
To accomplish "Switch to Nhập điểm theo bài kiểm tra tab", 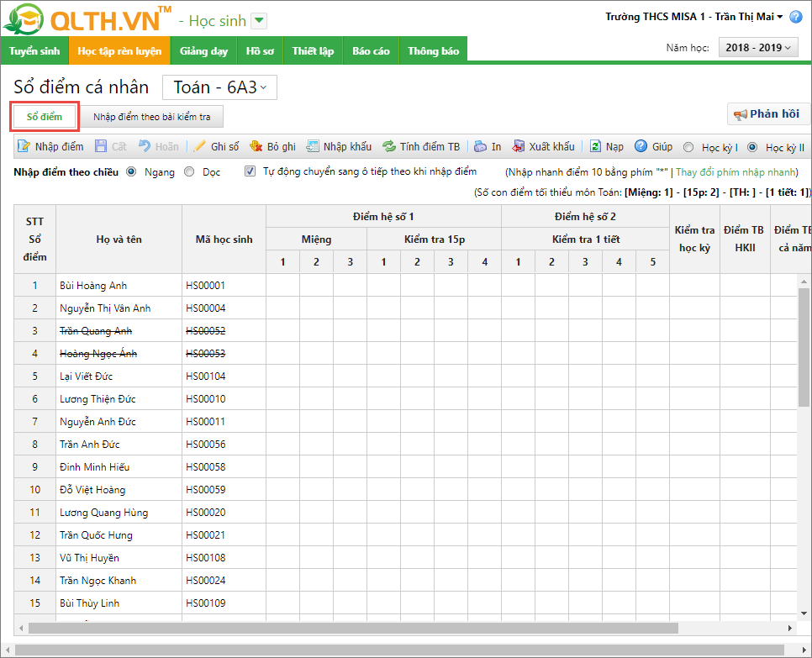I will [152, 117].
